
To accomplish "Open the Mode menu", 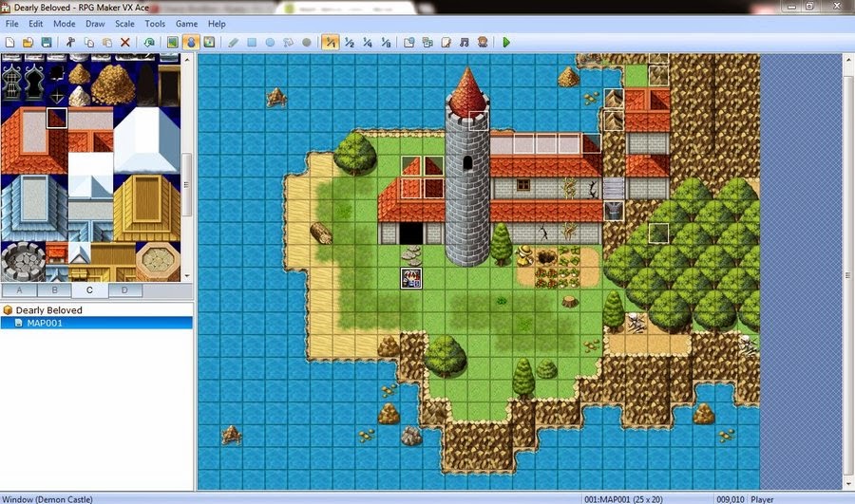I will pos(65,24).
